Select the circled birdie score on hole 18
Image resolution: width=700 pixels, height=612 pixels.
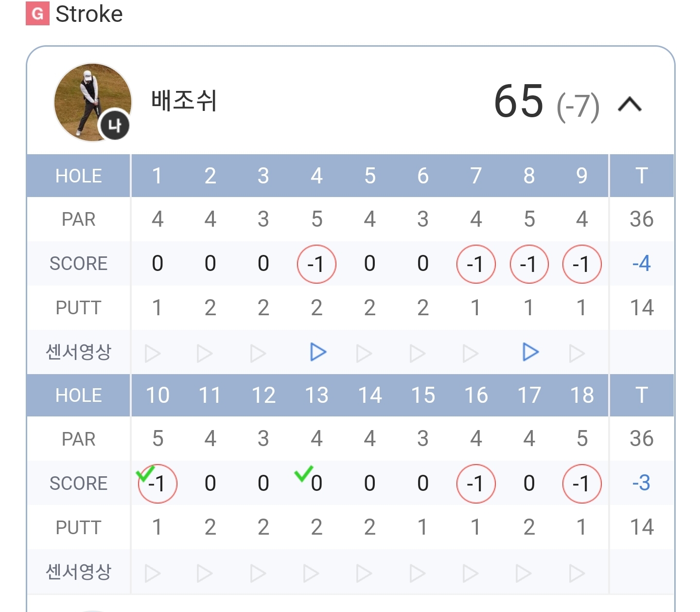coord(582,484)
